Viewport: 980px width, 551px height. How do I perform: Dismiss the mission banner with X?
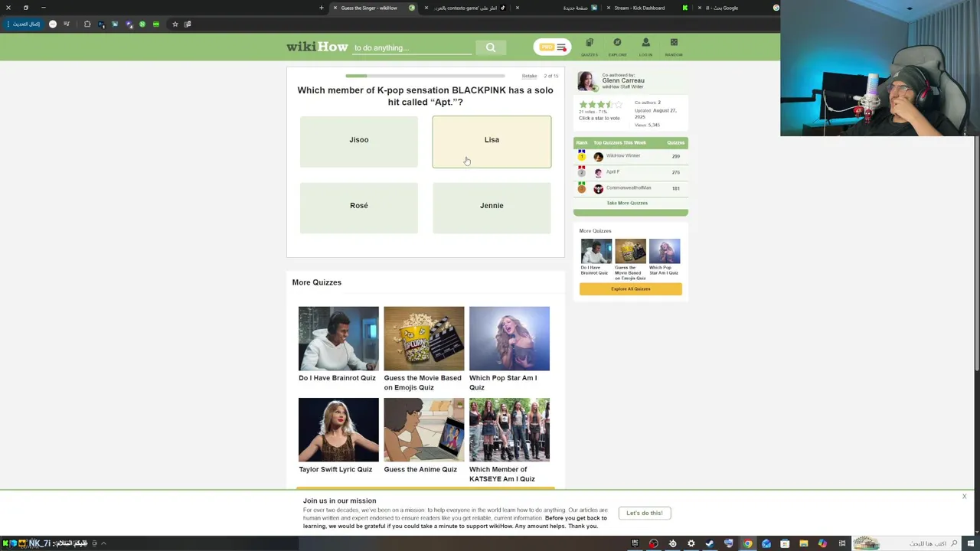964,497
